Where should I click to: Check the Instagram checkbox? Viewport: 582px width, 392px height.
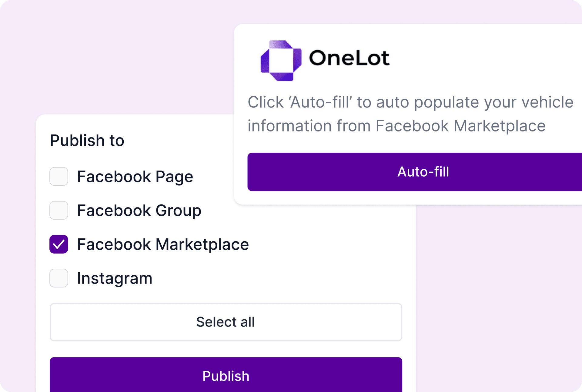(x=59, y=278)
